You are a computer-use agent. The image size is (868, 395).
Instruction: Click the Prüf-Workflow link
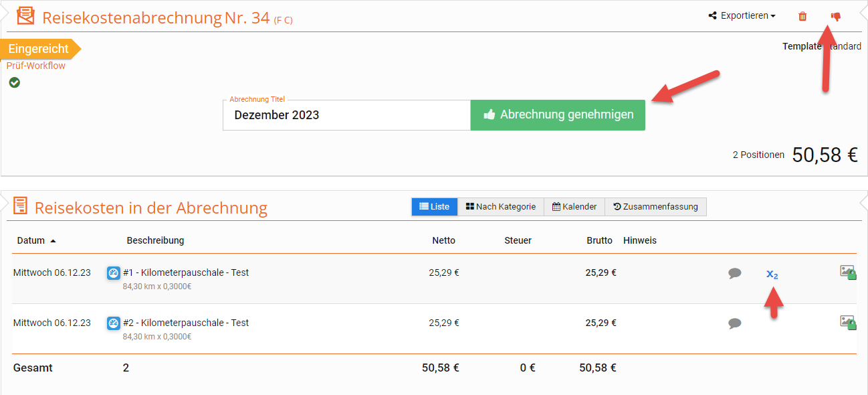point(36,66)
